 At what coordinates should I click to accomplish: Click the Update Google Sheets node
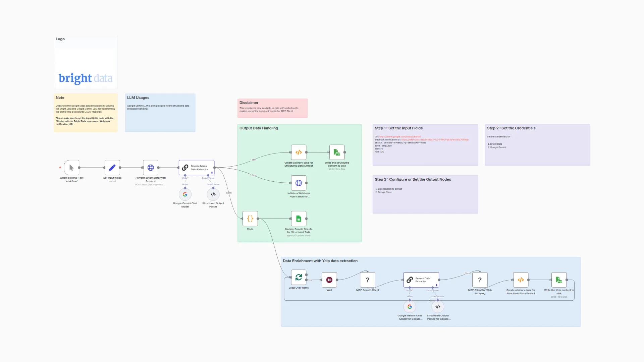point(299,219)
